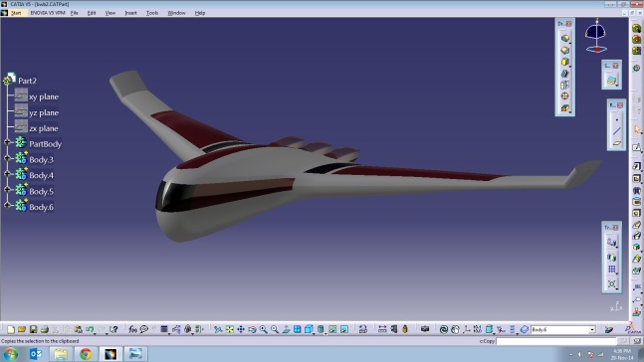Screen dimensions: 644x362
Task: Open the Help menu
Action: pyautogui.click(x=200, y=13)
